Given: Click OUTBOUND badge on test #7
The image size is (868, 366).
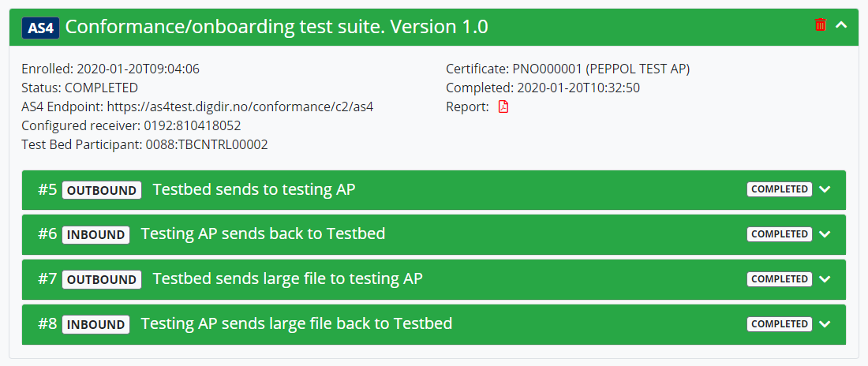Looking at the screenshot, I should pyautogui.click(x=102, y=280).
